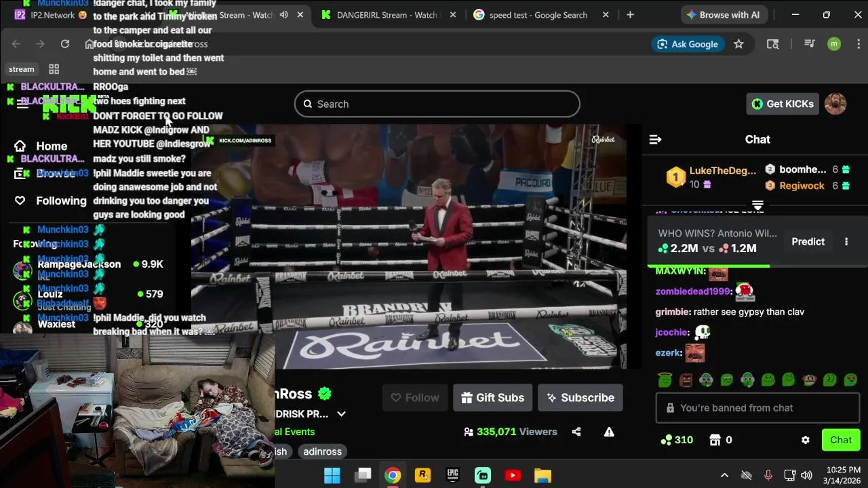Open Google Lens search icon in toolbar
The height and width of the screenshot is (488, 868).
click(772, 44)
